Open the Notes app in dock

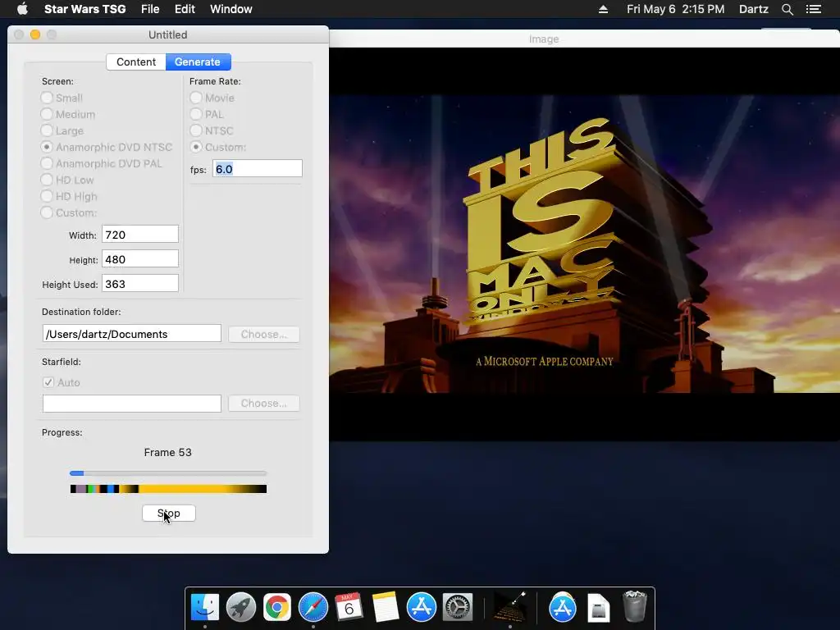pos(386,608)
